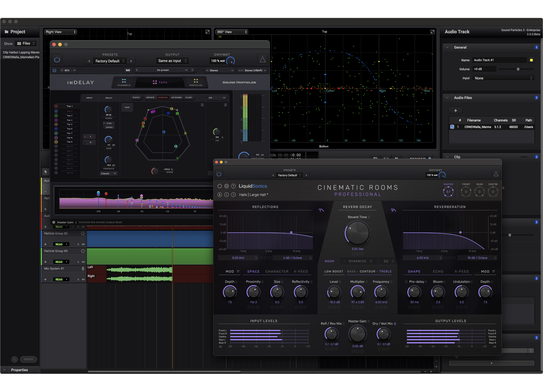The image size is (543, 392).
Task: Mute the Particle Group #3 track
Action: (83, 262)
